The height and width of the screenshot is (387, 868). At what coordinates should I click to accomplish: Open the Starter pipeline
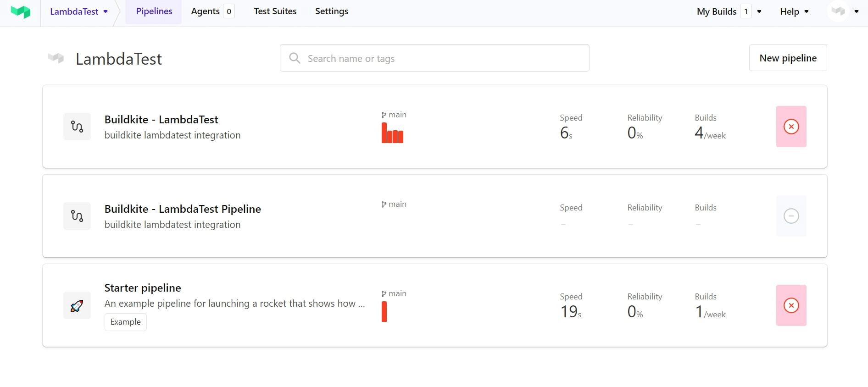pyautogui.click(x=143, y=288)
